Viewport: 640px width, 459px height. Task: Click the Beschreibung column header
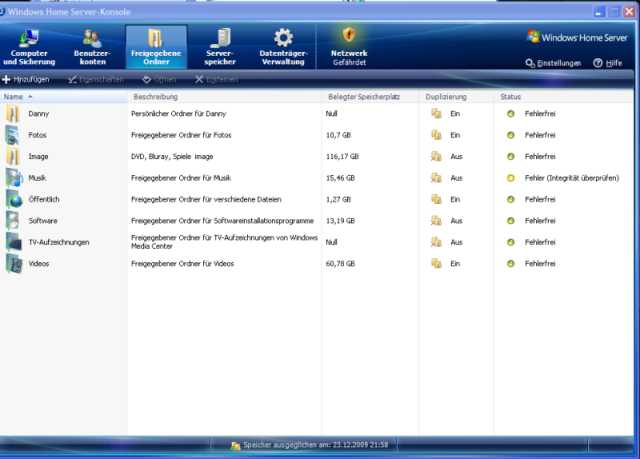pyautogui.click(x=224, y=97)
